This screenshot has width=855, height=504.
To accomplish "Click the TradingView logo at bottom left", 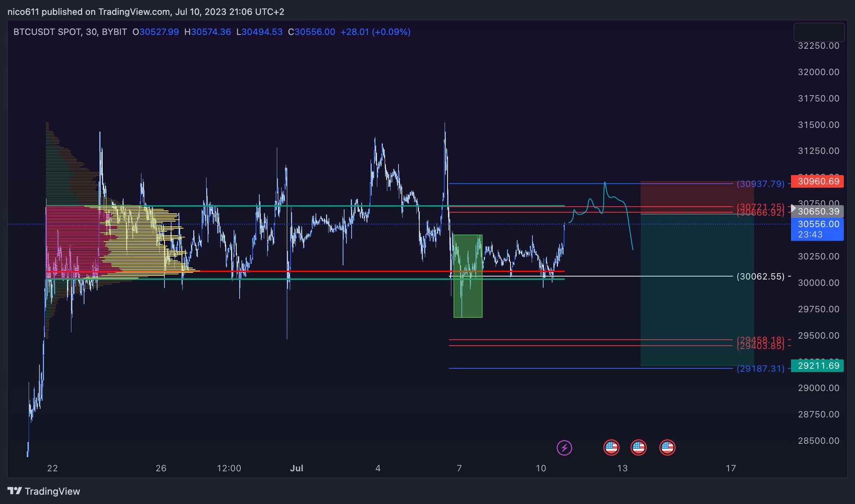I will (44, 491).
